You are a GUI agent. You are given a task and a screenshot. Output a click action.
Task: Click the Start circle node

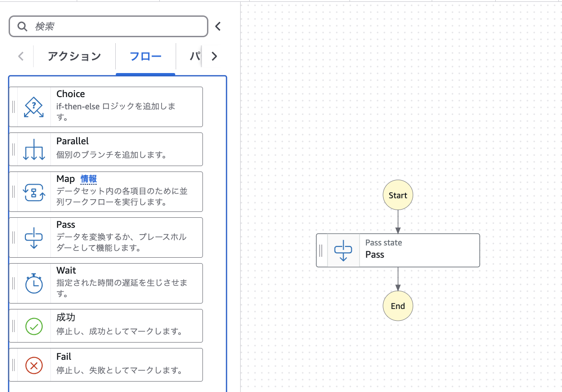tap(398, 195)
